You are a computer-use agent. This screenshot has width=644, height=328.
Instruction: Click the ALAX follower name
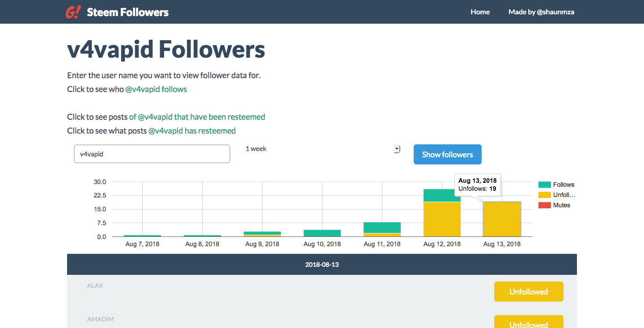[x=95, y=286]
